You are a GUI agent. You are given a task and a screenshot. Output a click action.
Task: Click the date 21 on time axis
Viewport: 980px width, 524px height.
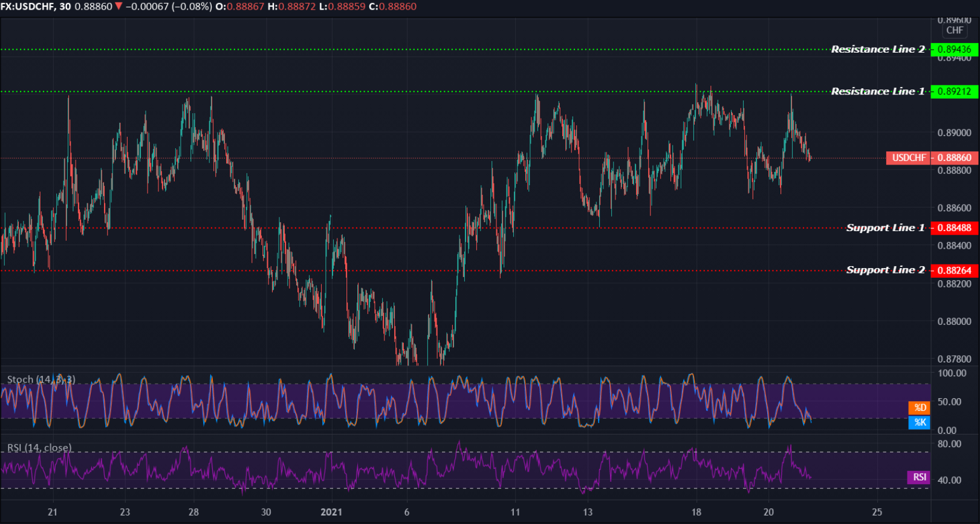pyautogui.click(x=53, y=512)
